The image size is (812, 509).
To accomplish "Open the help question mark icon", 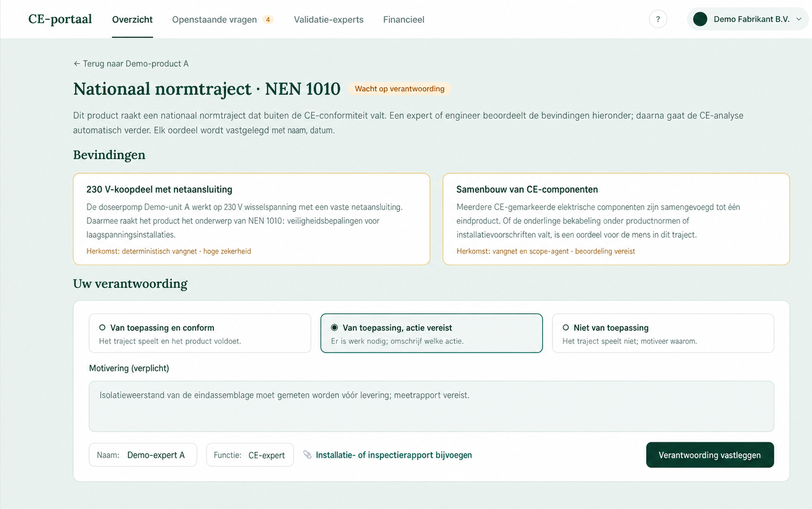I will pyautogui.click(x=658, y=19).
